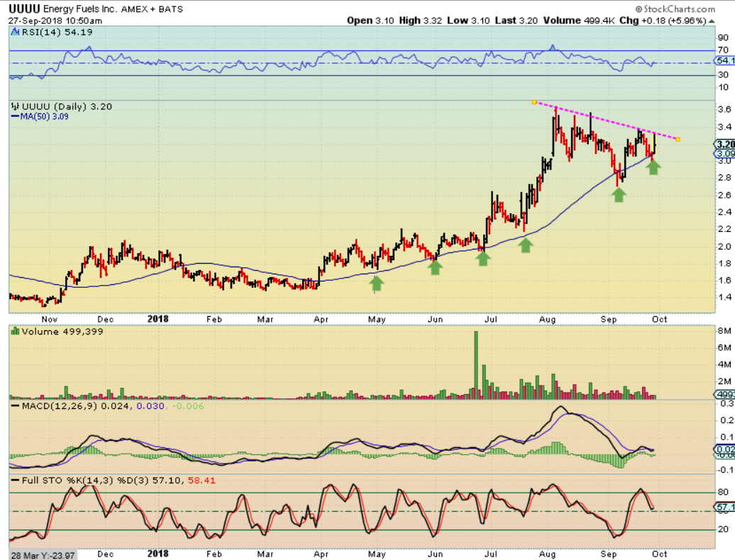Click the green arrow below September low
Viewport: 735px width, 560px height.
tap(619, 194)
